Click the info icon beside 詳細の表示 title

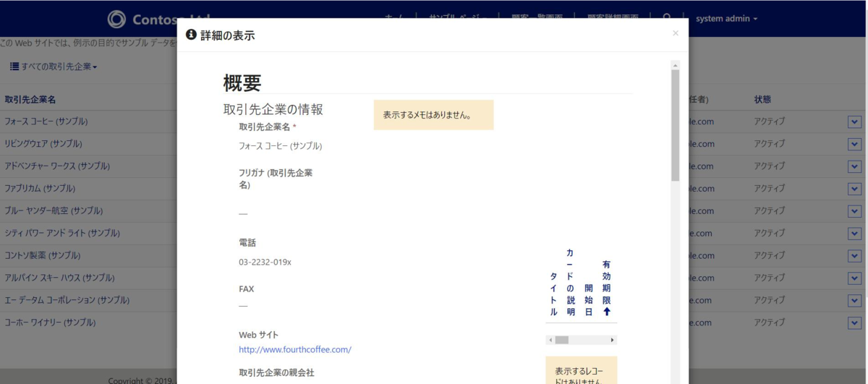[x=192, y=35]
